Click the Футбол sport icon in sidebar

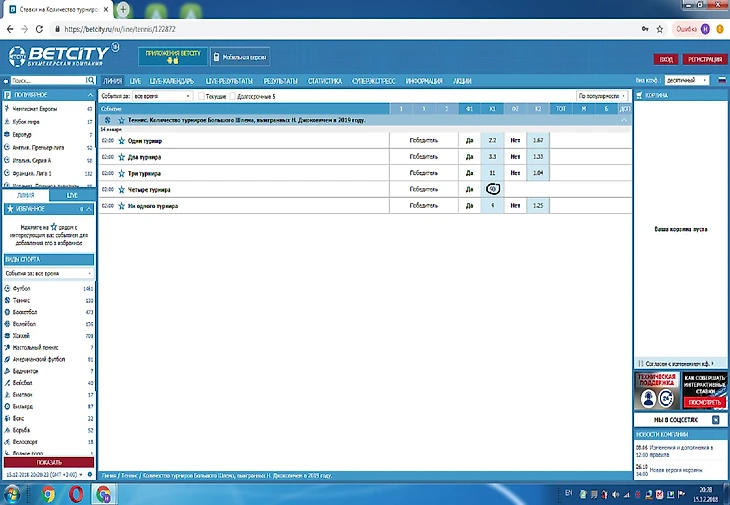coord(7,288)
